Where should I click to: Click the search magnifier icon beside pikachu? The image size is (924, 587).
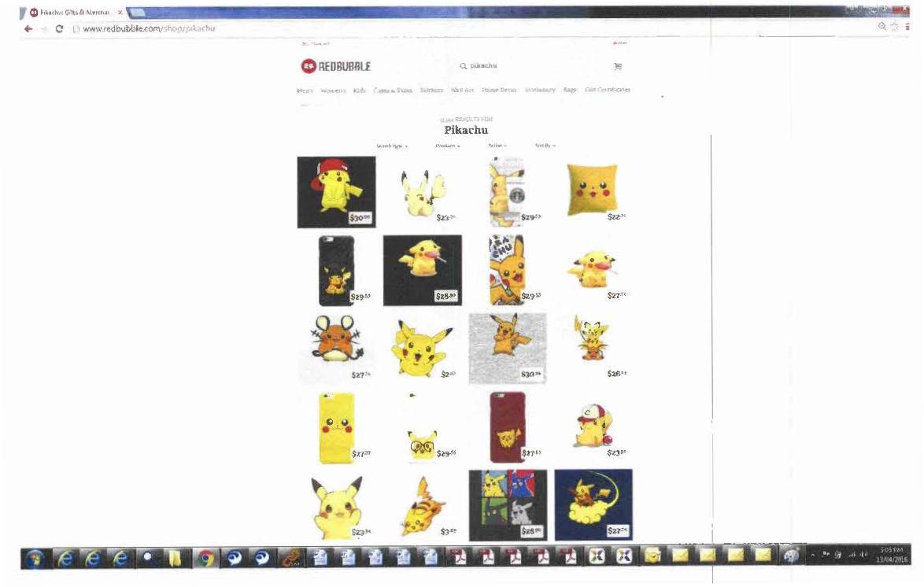point(463,66)
